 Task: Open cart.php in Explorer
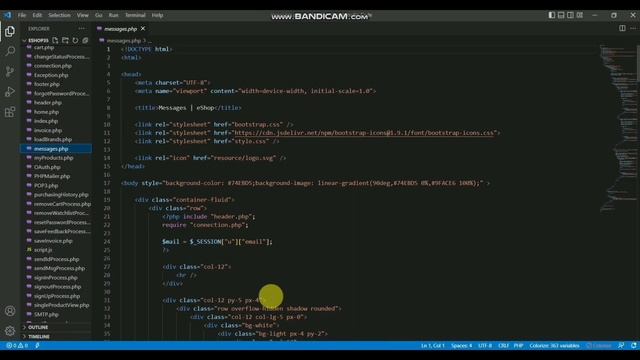[44, 47]
